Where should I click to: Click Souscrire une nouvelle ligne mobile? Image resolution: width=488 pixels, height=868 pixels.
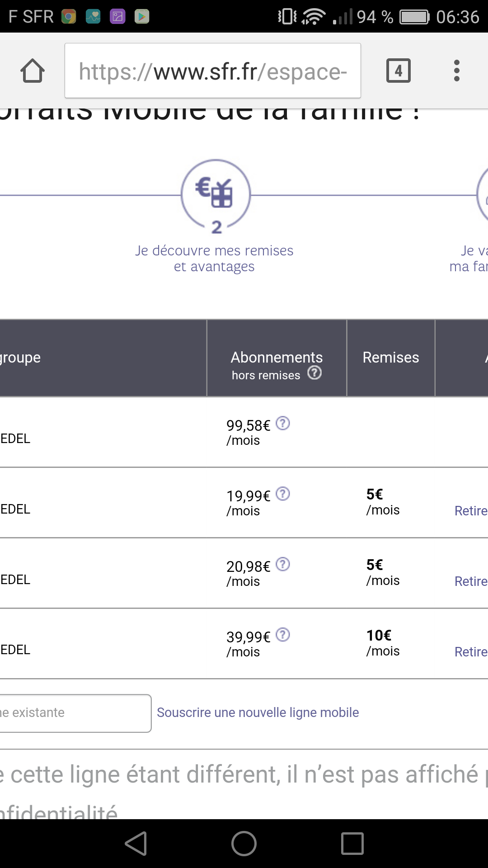258,712
